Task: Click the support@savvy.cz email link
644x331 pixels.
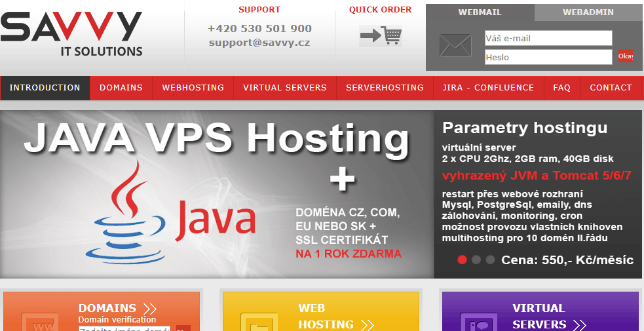Action: point(259,43)
